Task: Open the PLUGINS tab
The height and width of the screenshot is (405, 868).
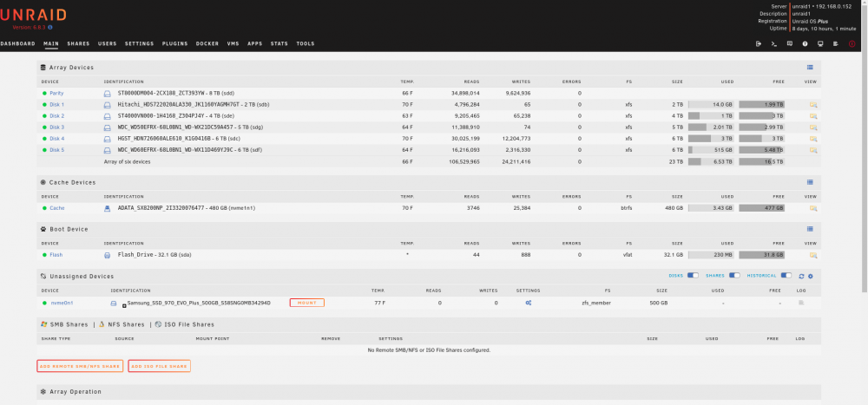Action: (175, 43)
